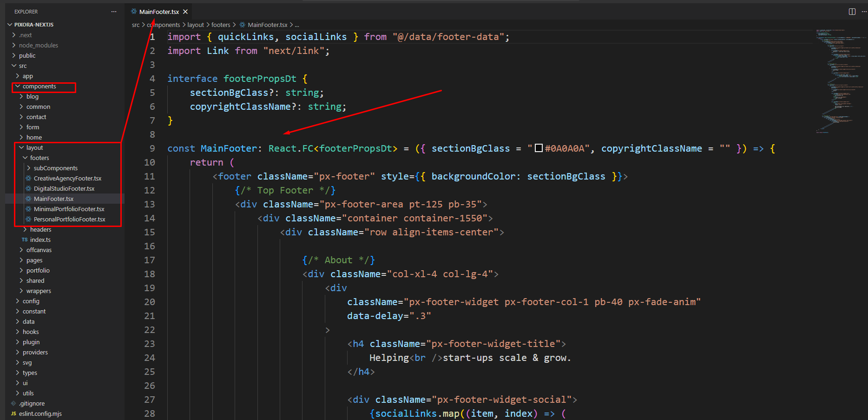Click the split editor right icon
This screenshot has width=868, height=420.
click(852, 12)
